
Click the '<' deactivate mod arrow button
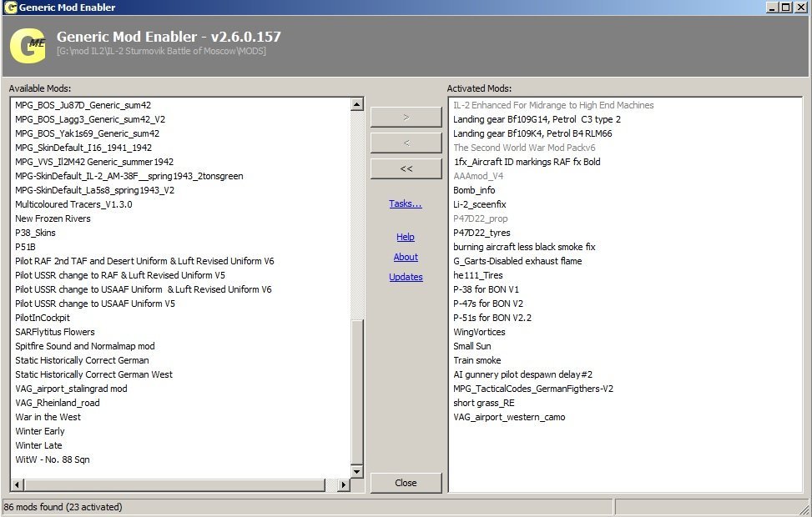tap(406, 143)
